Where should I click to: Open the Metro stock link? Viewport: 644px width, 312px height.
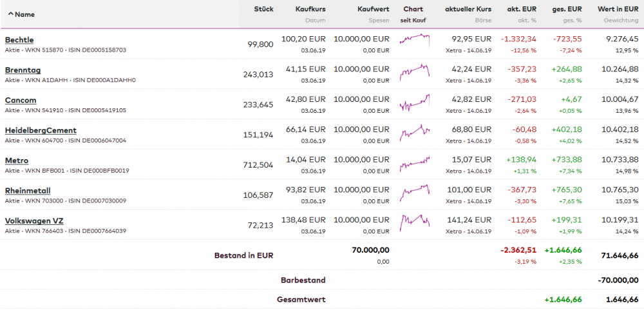(17, 161)
